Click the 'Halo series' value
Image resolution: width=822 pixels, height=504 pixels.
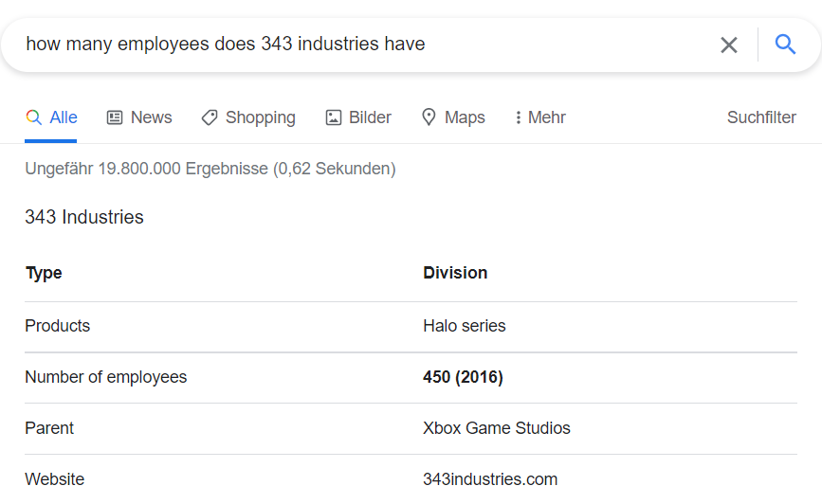pyautogui.click(x=465, y=326)
